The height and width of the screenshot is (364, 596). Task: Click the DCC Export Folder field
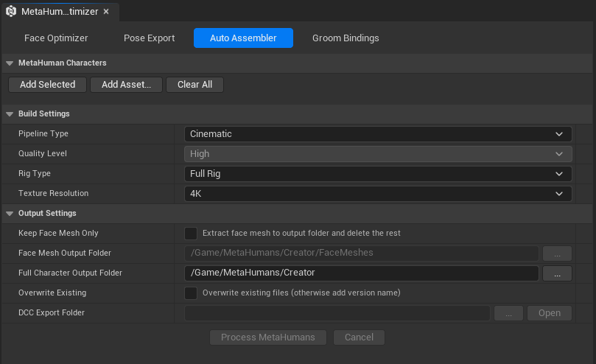(337, 313)
